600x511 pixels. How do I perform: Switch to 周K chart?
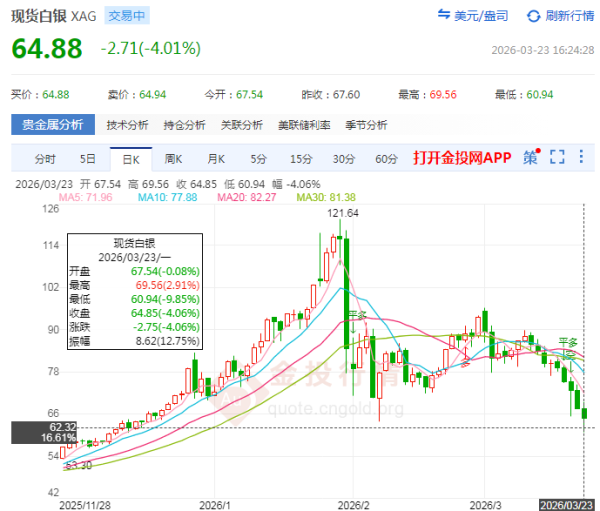click(173, 159)
